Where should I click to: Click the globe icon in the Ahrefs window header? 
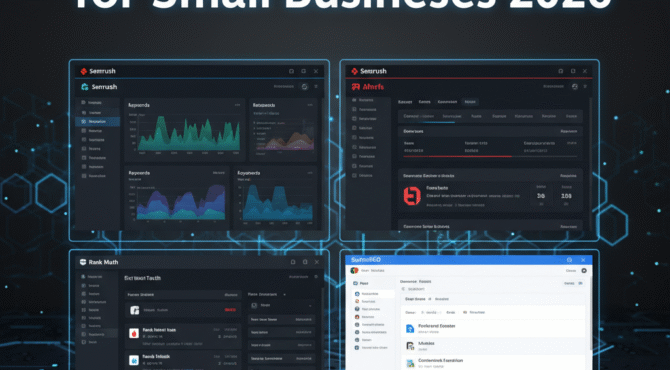575,87
